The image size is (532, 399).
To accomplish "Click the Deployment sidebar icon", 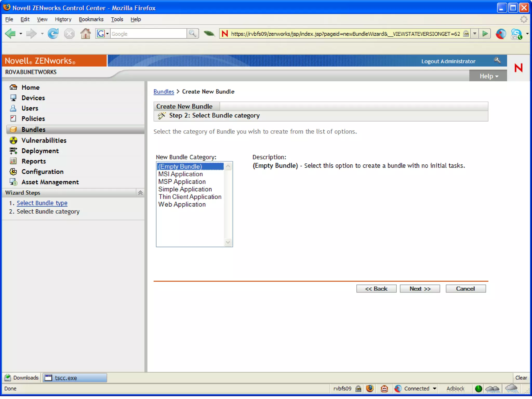I will [x=13, y=151].
